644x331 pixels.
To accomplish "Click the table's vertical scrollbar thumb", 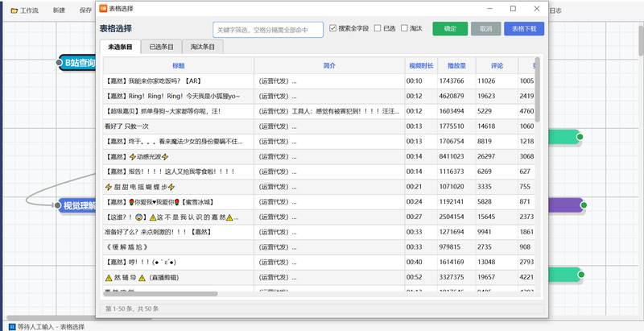I will click(x=537, y=89).
